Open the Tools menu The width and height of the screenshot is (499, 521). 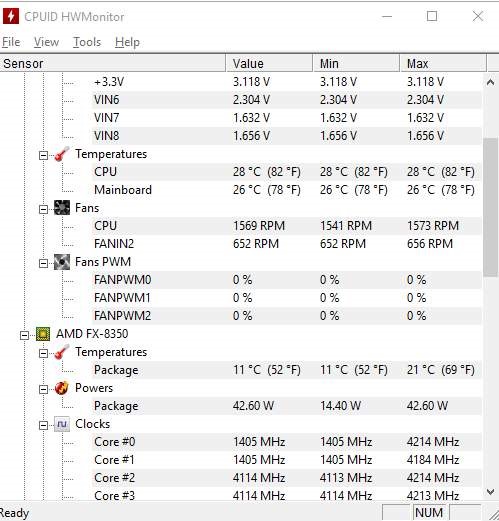pos(87,42)
